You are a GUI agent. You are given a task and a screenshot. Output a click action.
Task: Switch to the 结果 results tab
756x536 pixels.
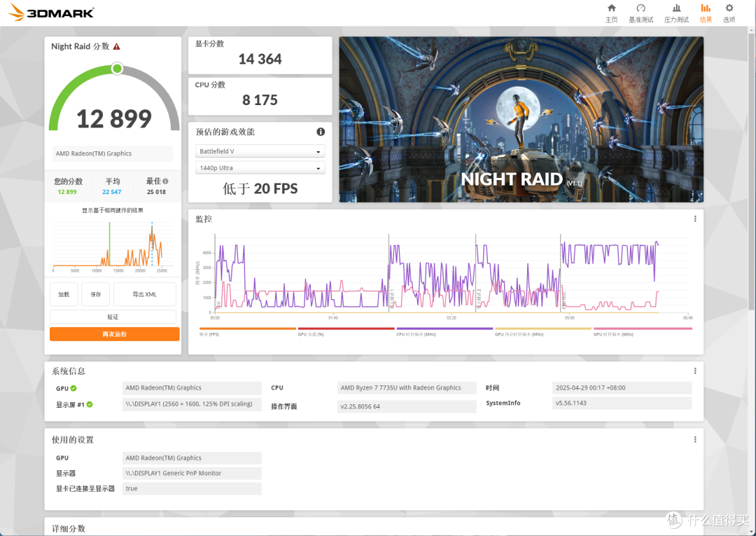[706, 13]
